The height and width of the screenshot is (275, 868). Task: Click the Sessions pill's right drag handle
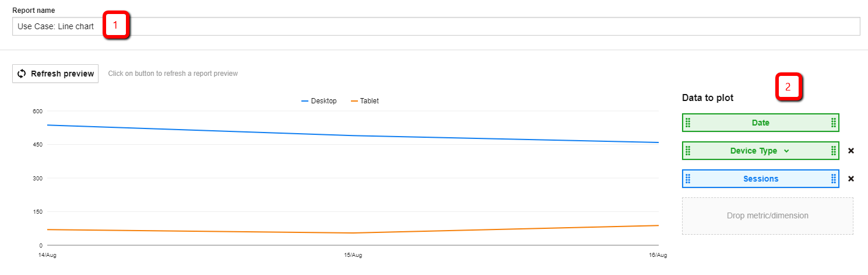pyautogui.click(x=834, y=179)
